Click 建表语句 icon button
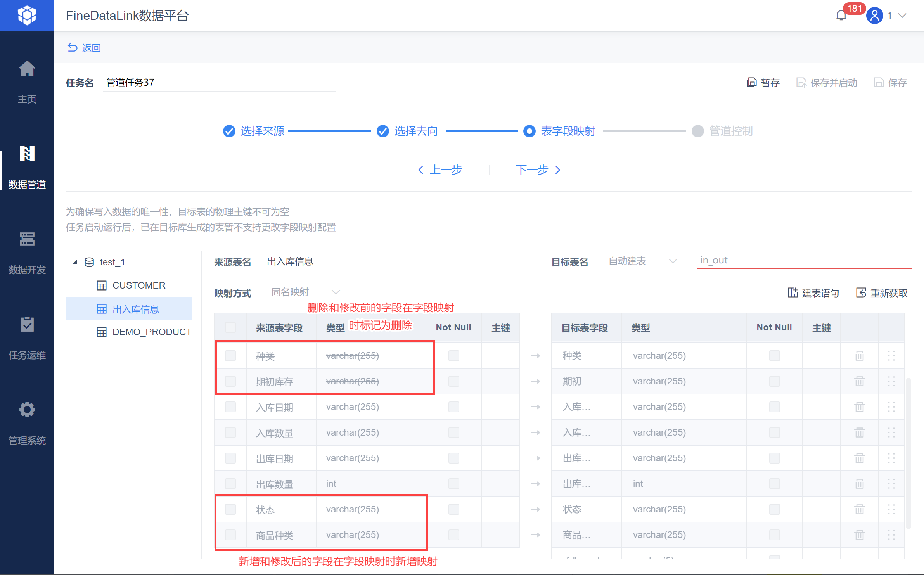Screen dimensions: 924x576 pyautogui.click(x=813, y=293)
